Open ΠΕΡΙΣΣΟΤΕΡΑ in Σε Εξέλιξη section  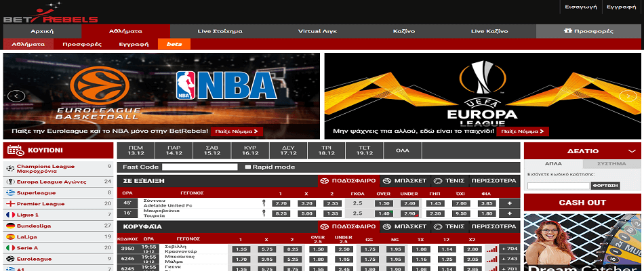pyautogui.click(x=494, y=181)
